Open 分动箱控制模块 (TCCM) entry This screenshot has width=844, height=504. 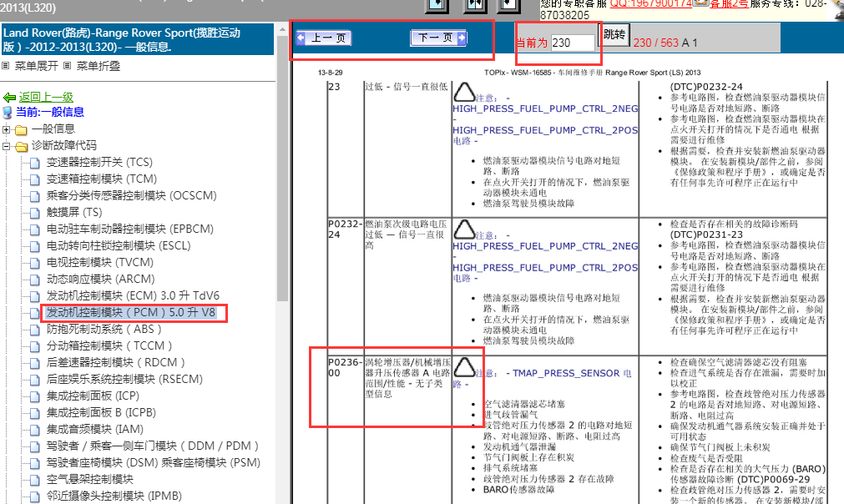[x=109, y=345]
